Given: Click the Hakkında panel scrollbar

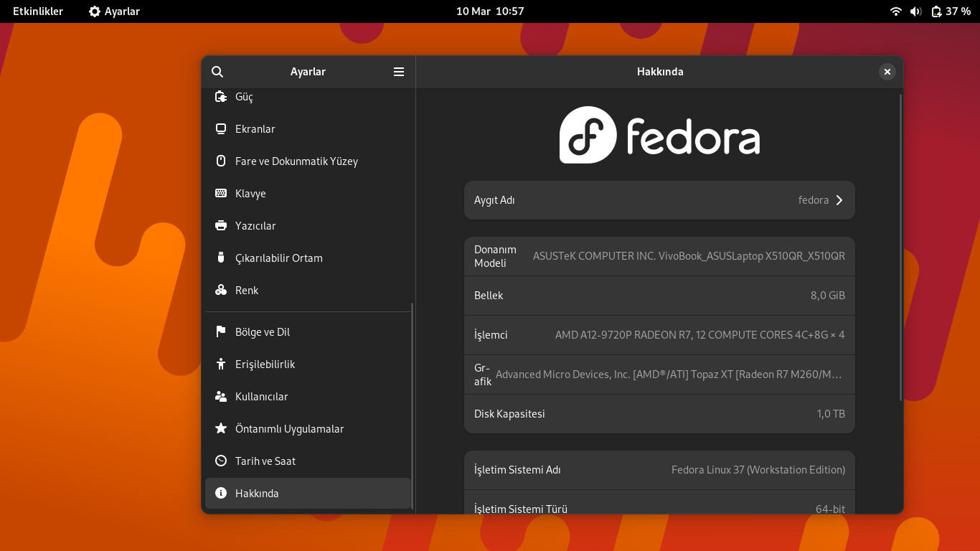Looking at the screenshot, I should pyautogui.click(x=900, y=247).
